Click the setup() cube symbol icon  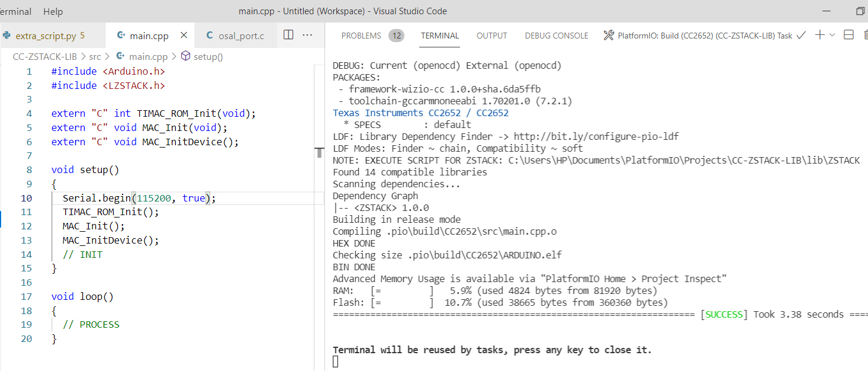click(185, 56)
